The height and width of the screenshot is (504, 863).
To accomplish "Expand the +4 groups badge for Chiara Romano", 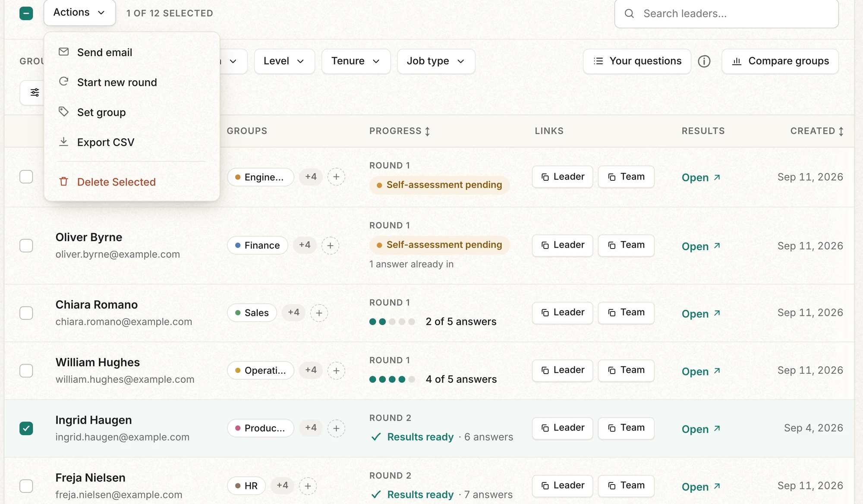I will 293,312.
